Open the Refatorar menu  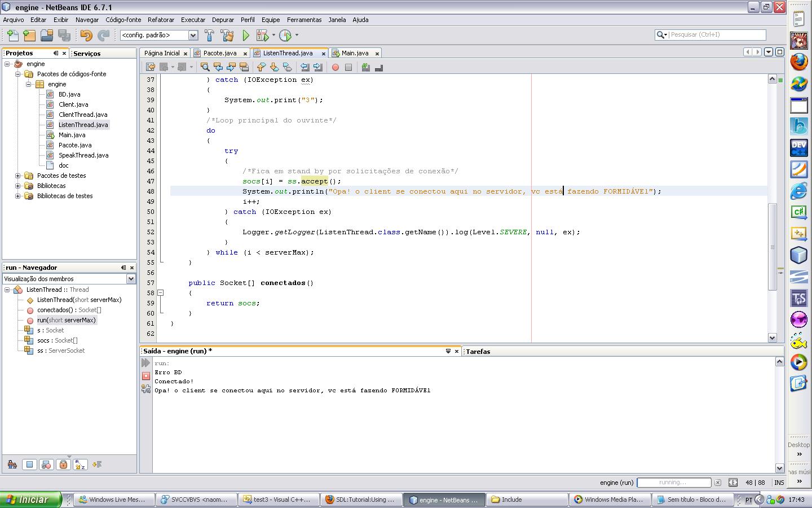click(161, 20)
